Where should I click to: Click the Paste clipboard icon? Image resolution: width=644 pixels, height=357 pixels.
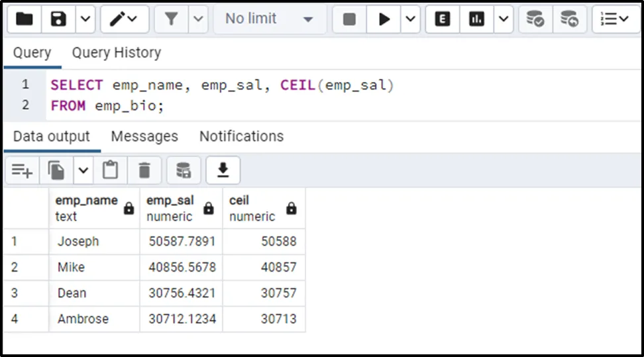110,171
